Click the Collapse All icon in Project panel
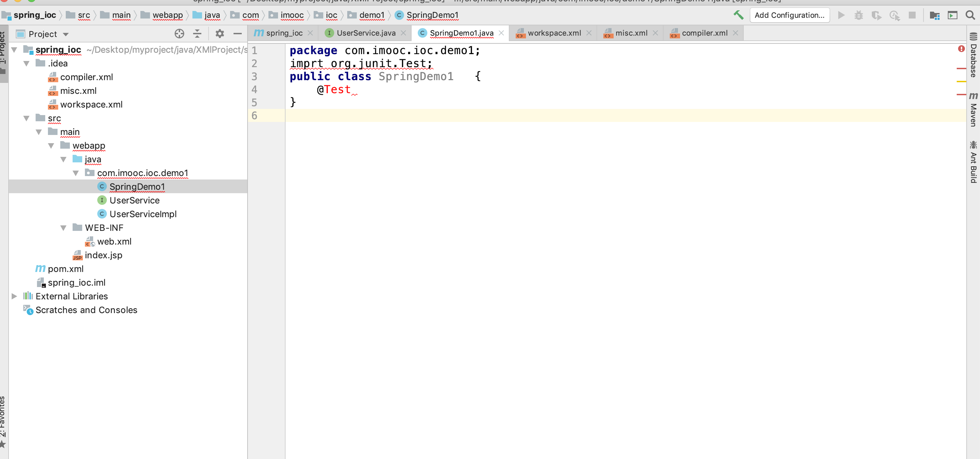 [x=197, y=34]
